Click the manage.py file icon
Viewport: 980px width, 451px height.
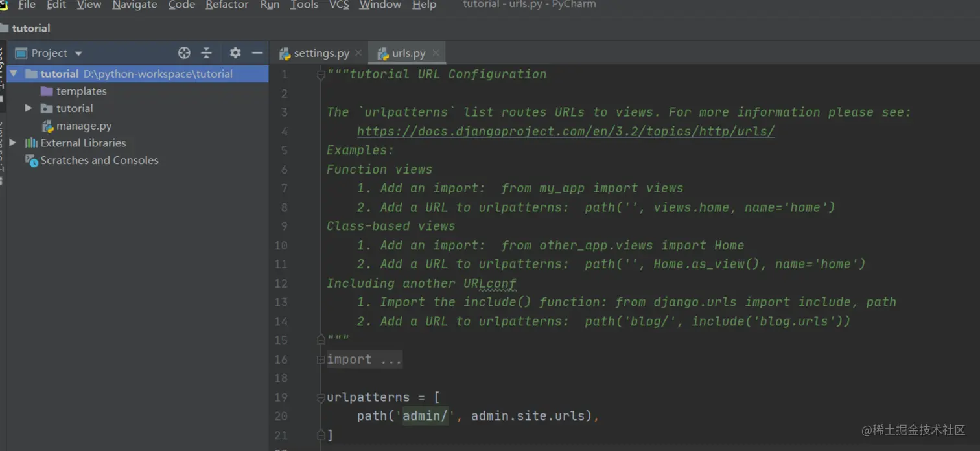(x=47, y=126)
